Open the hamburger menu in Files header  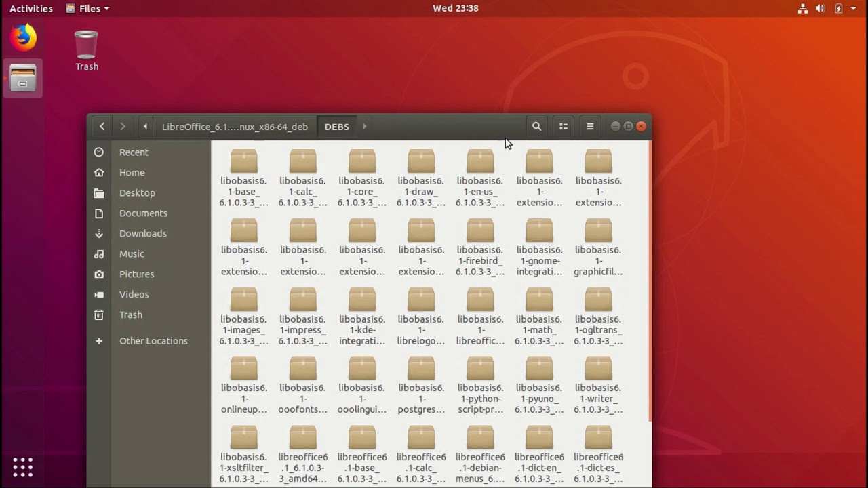pos(590,127)
